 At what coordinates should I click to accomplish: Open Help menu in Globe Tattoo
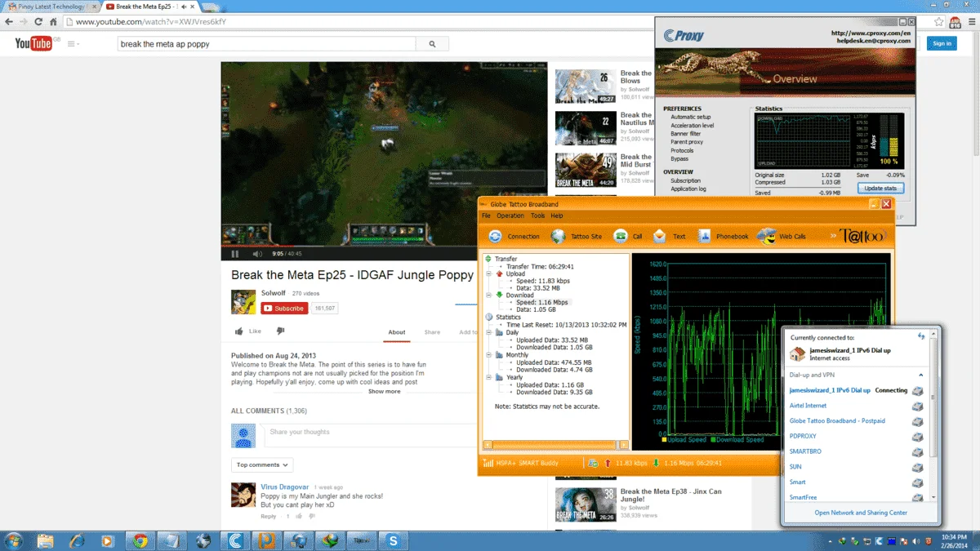557,216
